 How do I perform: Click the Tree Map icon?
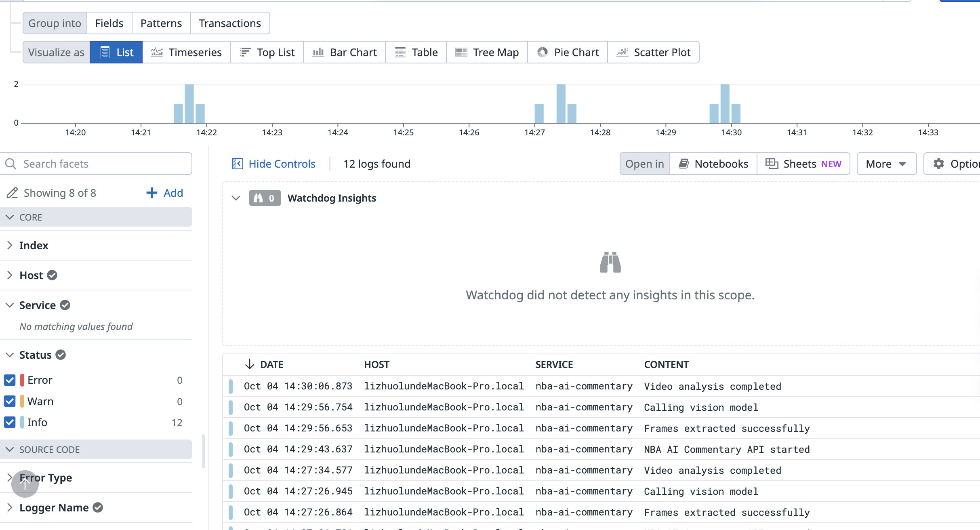(461, 52)
